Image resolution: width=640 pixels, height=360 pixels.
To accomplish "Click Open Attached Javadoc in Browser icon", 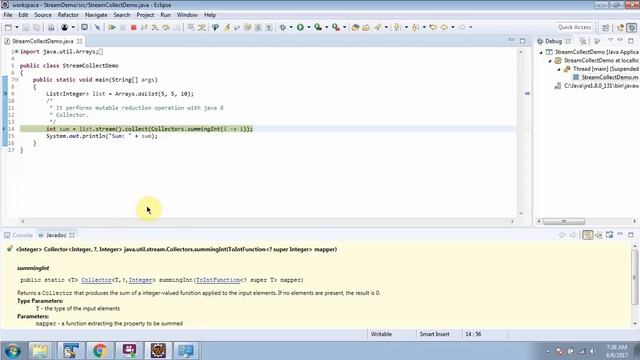I will click(609, 235).
